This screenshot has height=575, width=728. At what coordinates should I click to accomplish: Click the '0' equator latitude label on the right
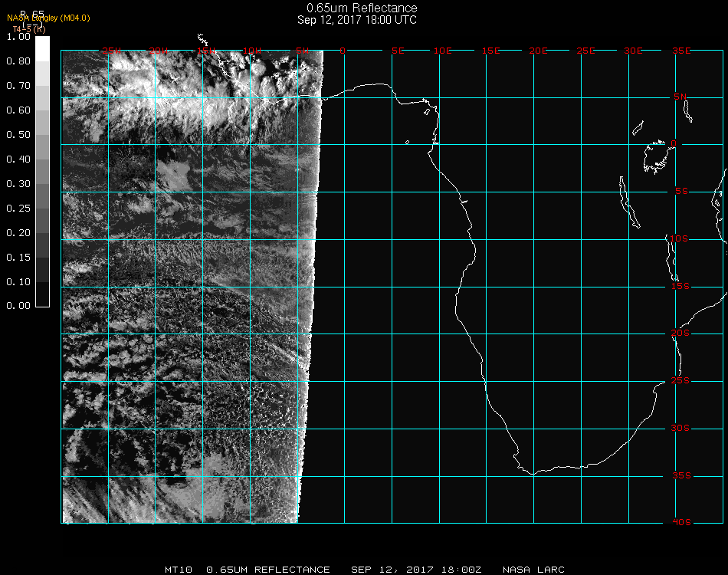tap(674, 143)
